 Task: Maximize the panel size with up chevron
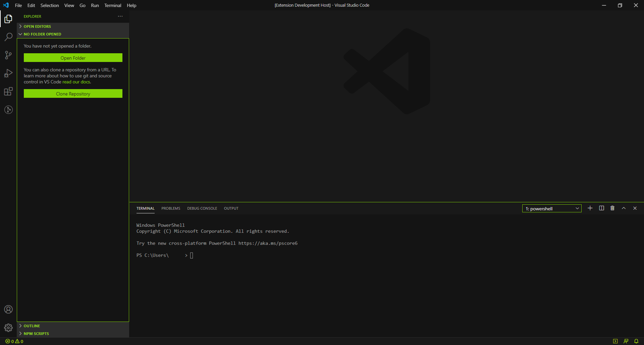624,208
